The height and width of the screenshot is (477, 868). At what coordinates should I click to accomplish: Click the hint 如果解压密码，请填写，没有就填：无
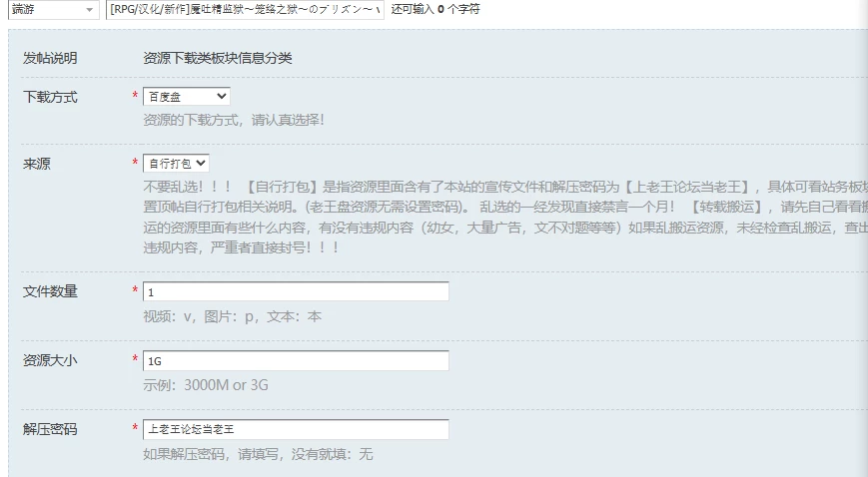(258, 454)
